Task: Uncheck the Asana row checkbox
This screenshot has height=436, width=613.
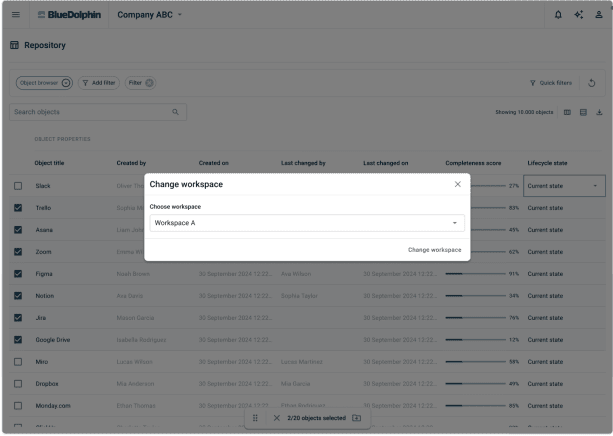Action: coord(18,230)
